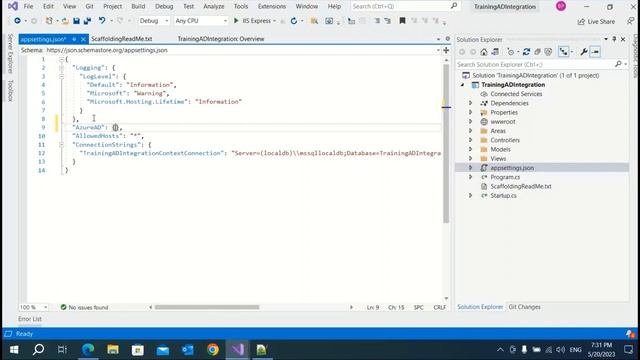Toggle auto-hide pin on Solution Explorer
The height and width of the screenshot is (360, 640).
click(614, 39)
